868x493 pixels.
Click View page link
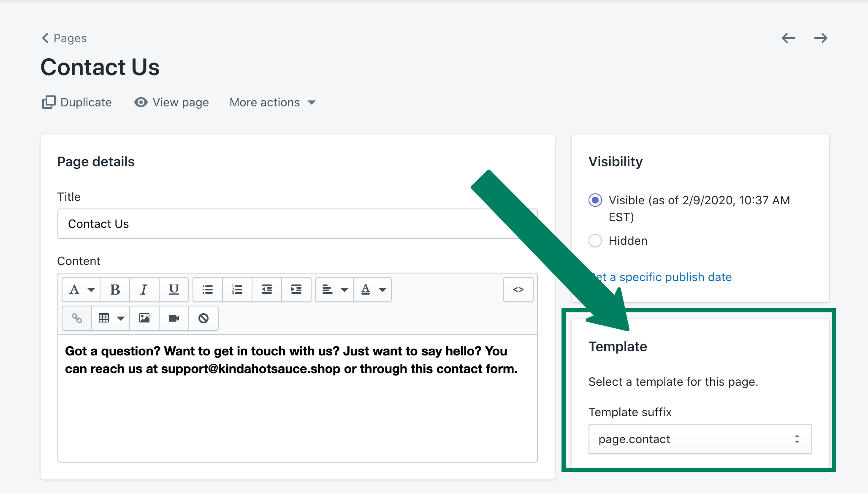(172, 103)
